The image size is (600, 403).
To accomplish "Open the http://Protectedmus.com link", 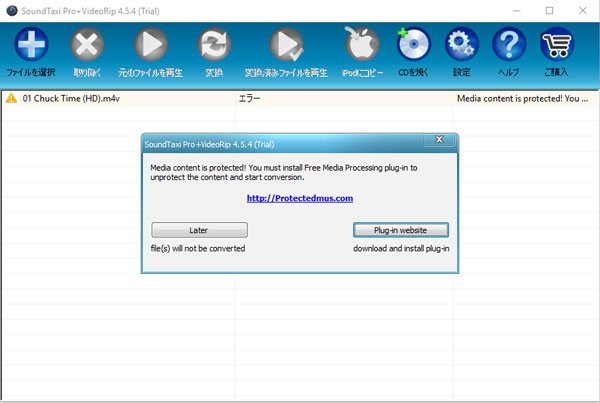I will (300, 198).
